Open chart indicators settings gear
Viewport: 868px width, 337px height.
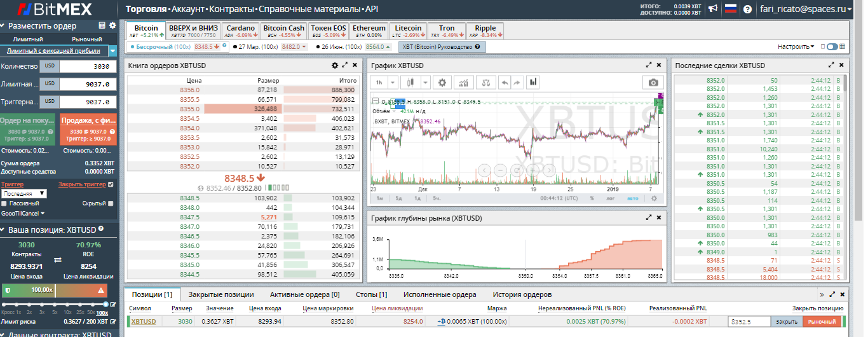(442, 82)
